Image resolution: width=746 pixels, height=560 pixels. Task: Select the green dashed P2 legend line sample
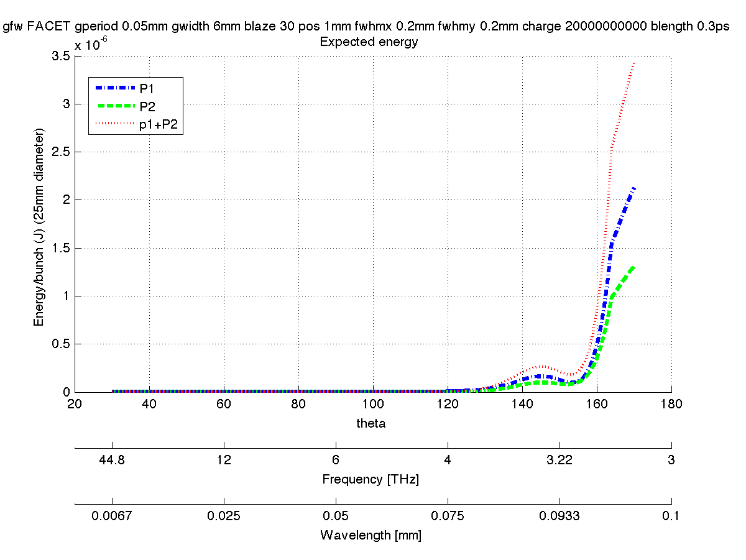coord(115,106)
